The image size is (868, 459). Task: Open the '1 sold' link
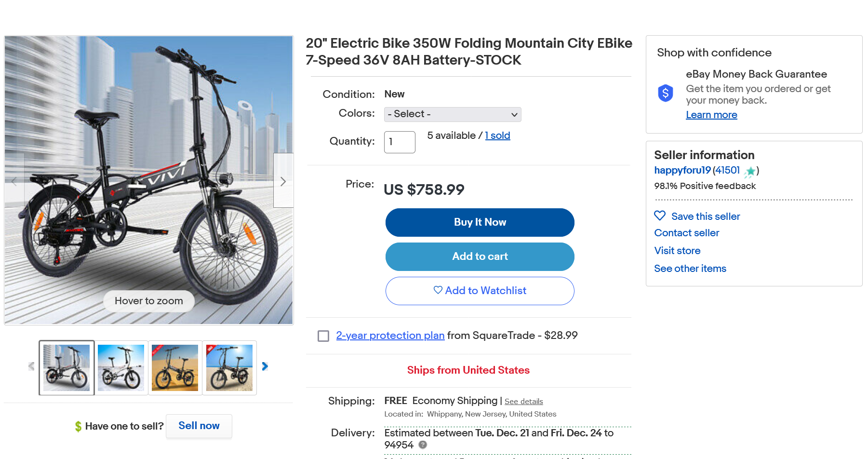[497, 135]
